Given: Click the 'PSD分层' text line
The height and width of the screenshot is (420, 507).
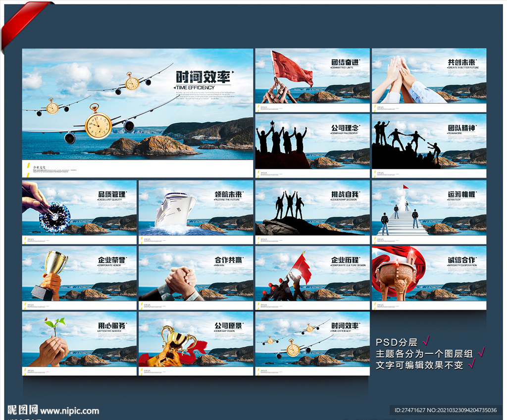Looking at the screenshot, I should coord(397,342).
